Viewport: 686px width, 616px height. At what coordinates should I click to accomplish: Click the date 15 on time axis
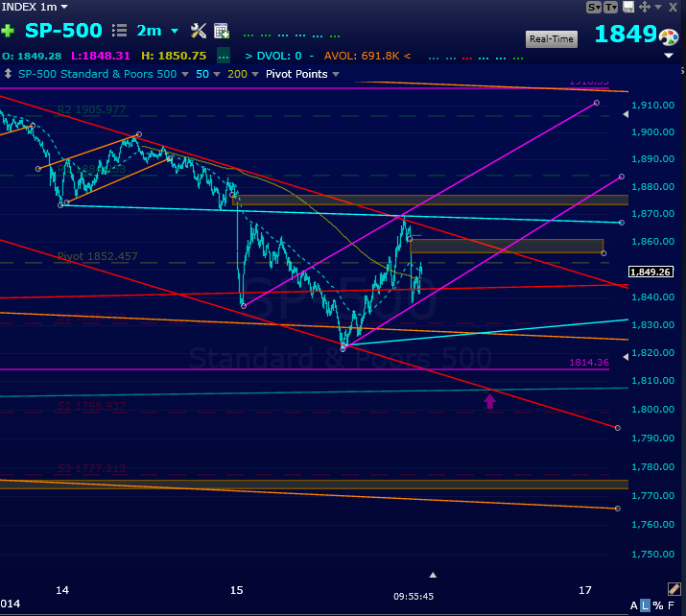(x=236, y=590)
